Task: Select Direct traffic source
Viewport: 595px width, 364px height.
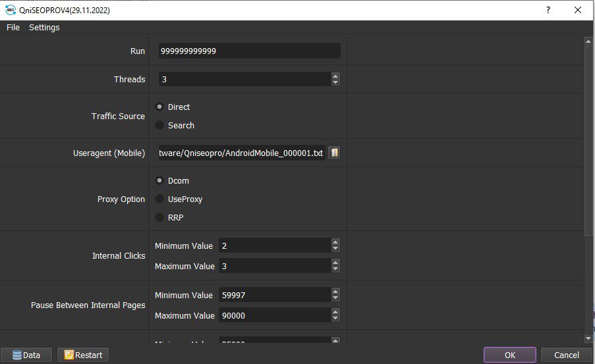Action: point(173,107)
